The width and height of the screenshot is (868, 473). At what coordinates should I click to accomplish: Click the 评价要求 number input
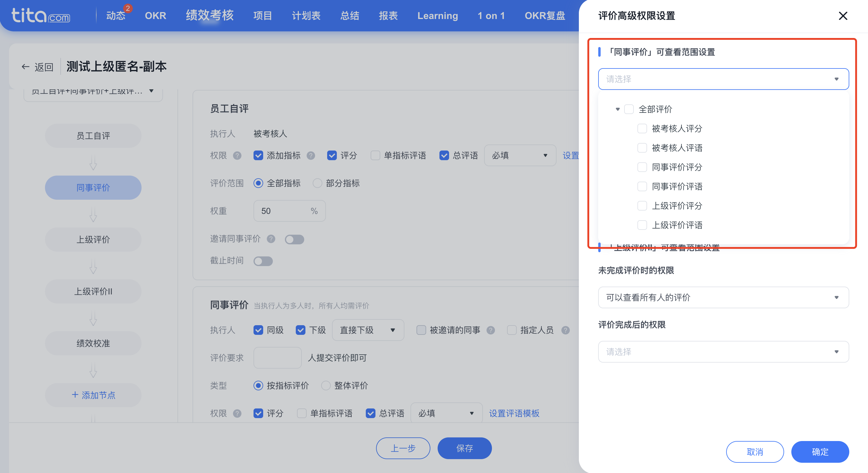(277, 358)
